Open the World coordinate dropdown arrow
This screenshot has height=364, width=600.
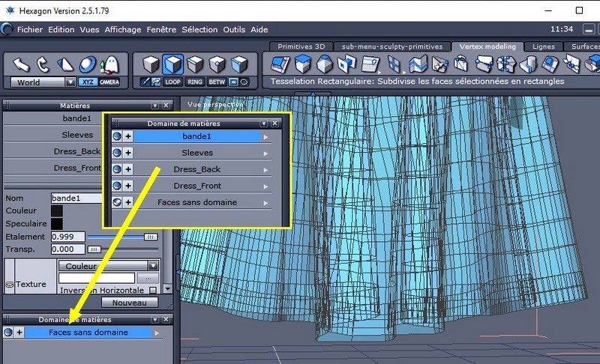pos(70,82)
